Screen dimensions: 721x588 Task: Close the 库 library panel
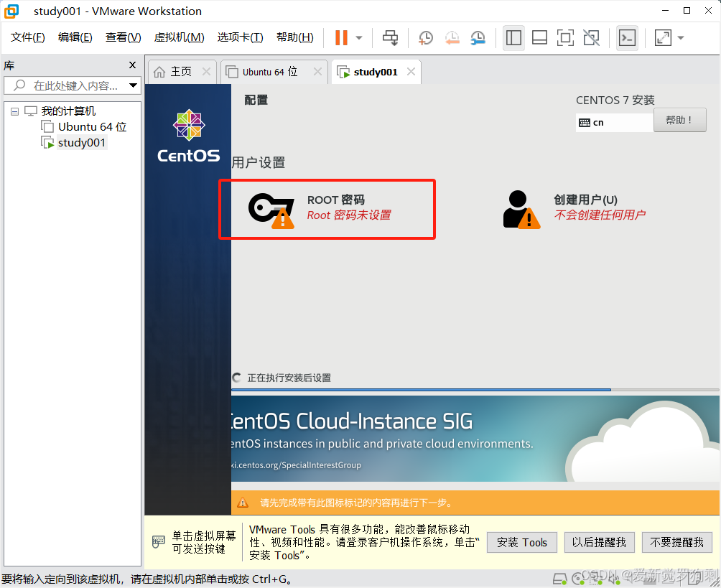point(132,65)
